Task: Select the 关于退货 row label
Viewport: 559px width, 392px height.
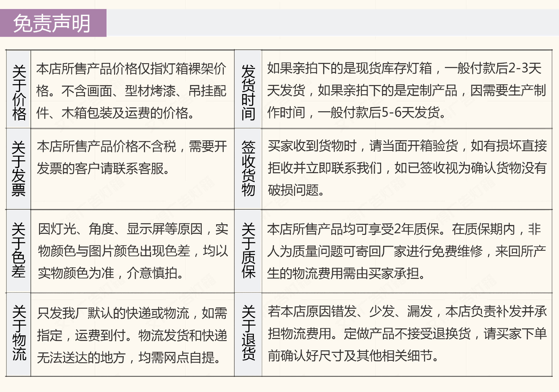Action: [x=248, y=333]
